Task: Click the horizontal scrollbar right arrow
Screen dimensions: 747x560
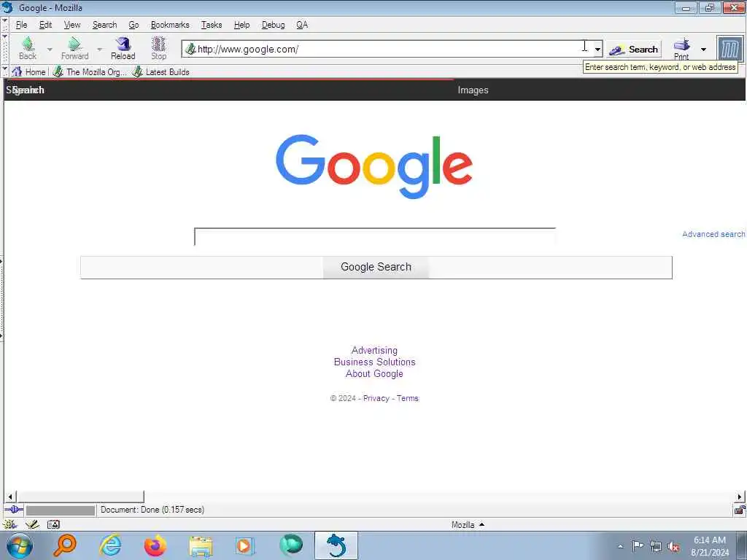Action: click(740, 497)
